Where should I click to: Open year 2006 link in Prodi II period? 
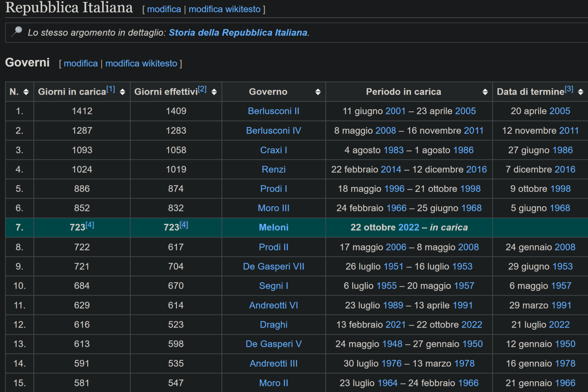pyautogui.click(x=396, y=247)
